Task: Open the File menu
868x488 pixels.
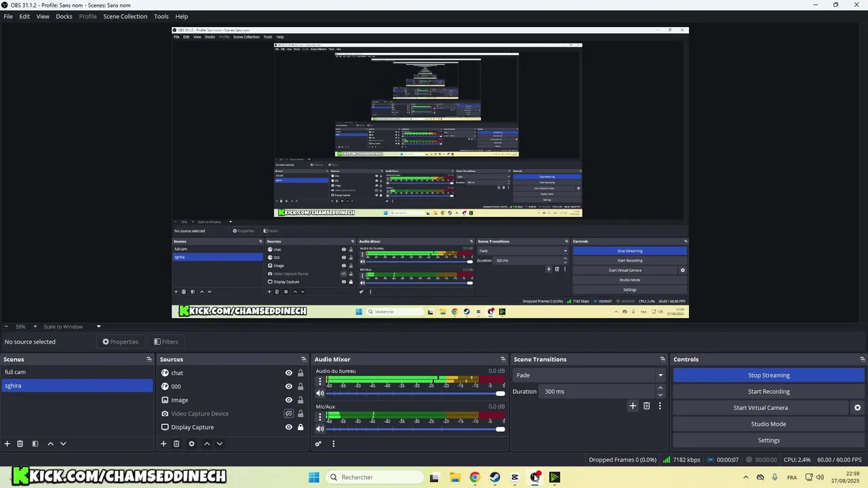Action: pyautogui.click(x=8, y=16)
